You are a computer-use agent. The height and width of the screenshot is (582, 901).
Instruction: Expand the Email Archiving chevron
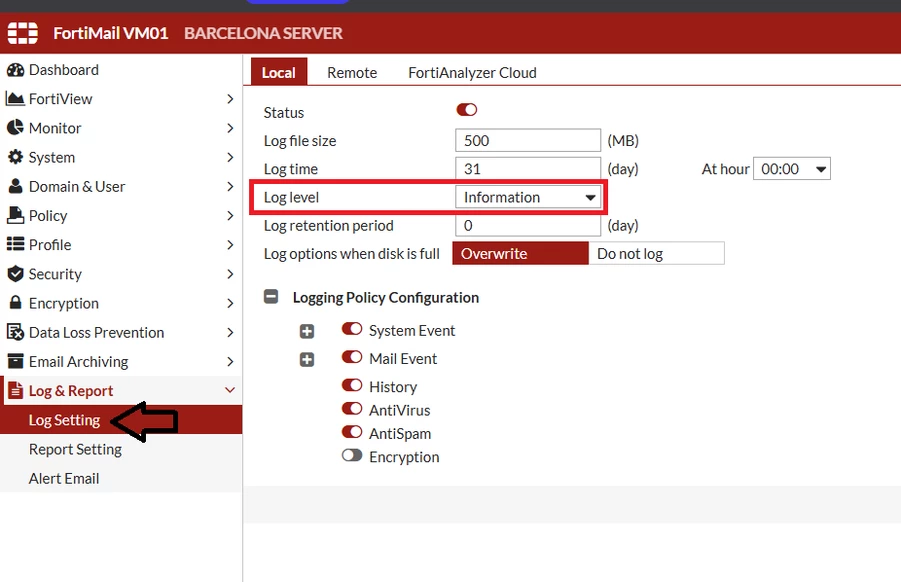click(230, 361)
